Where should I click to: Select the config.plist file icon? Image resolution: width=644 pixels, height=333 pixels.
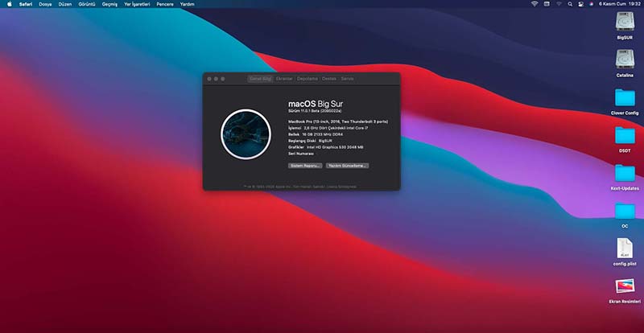(x=625, y=248)
